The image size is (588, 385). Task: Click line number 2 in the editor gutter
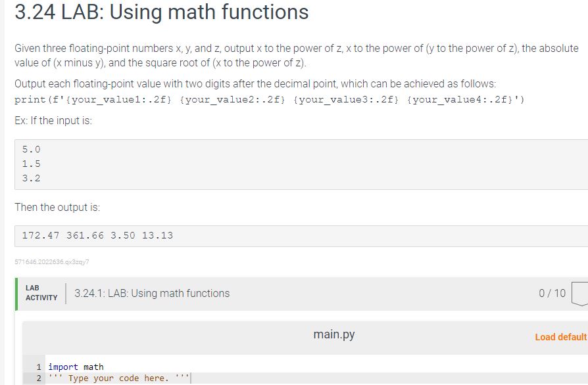point(37,378)
